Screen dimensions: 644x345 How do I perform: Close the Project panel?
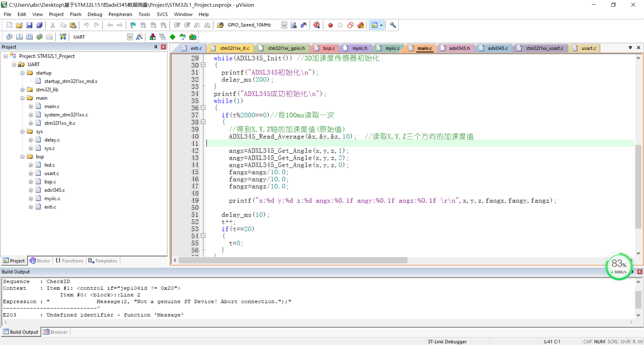[163, 47]
